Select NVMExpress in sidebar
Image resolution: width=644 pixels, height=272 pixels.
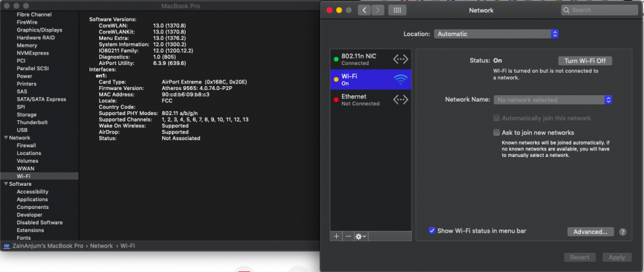[x=32, y=53]
